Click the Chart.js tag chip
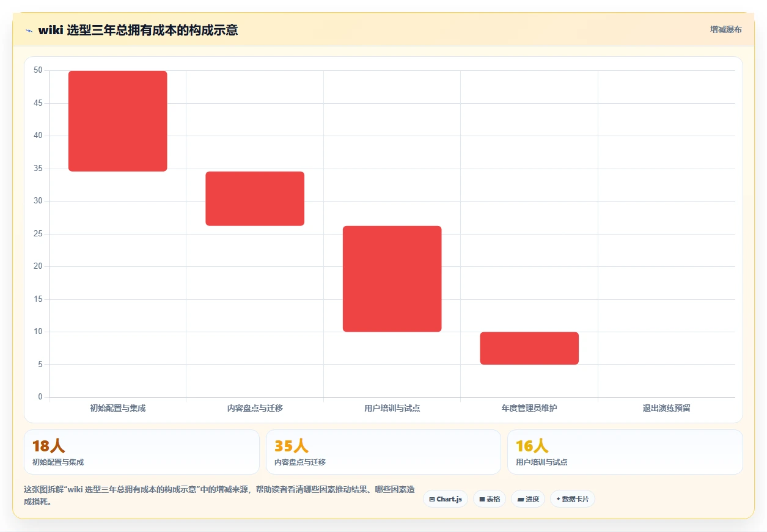Screen dimensions: 767x532 (x=446, y=499)
